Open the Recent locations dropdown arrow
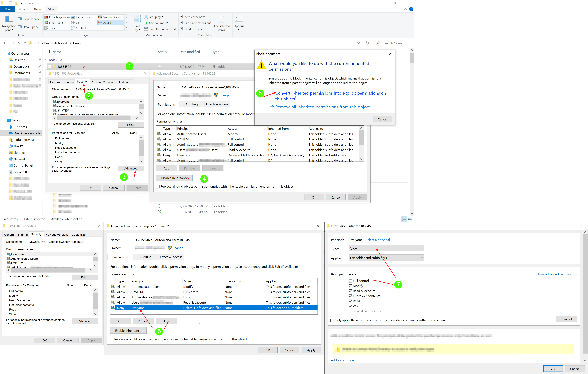The image size is (588, 374). click(x=19, y=43)
